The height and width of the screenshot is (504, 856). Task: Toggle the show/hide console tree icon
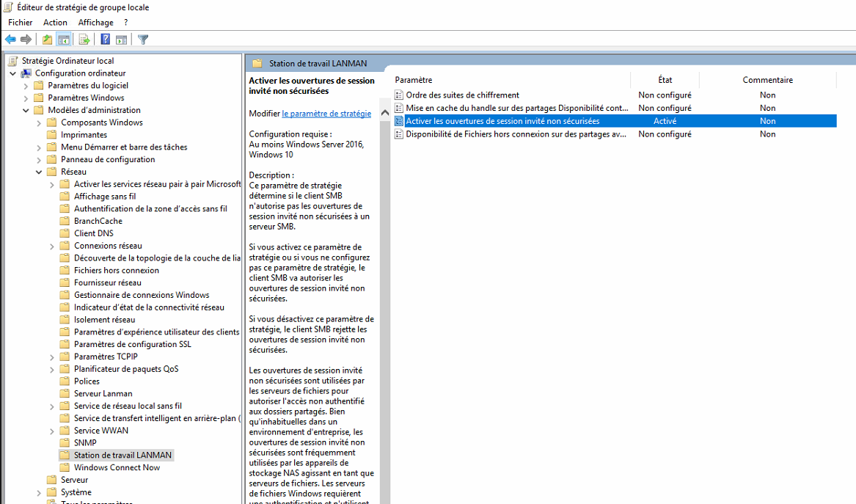[64, 40]
